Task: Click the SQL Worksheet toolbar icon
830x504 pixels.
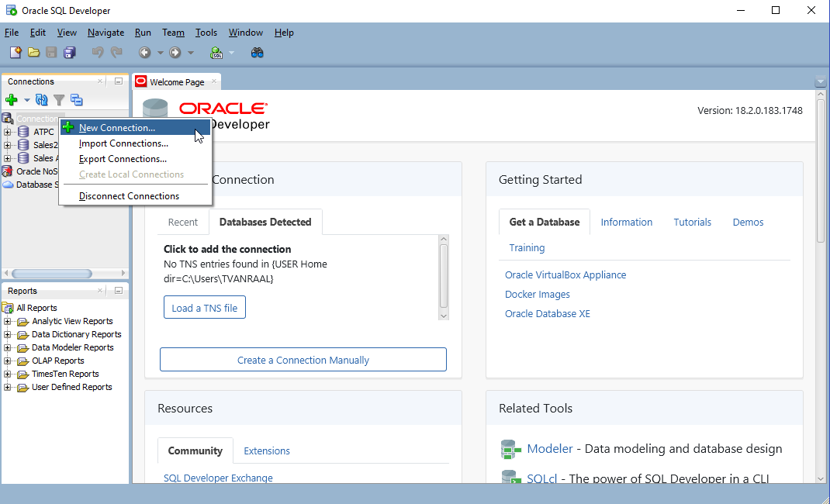Action: (x=216, y=53)
